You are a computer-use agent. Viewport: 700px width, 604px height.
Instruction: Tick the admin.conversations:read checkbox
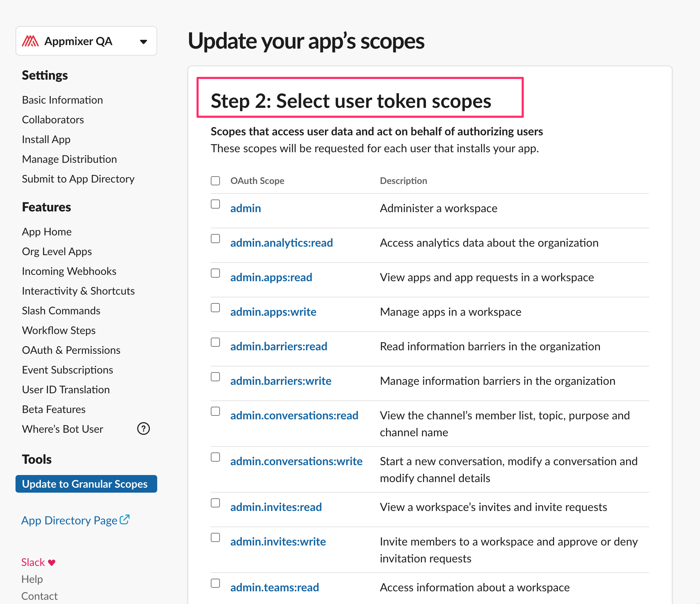[215, 411]
